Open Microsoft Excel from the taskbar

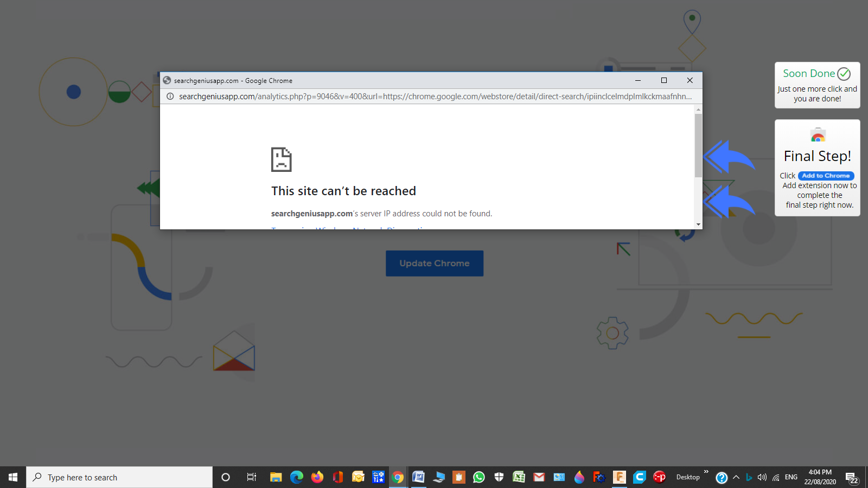519,477
